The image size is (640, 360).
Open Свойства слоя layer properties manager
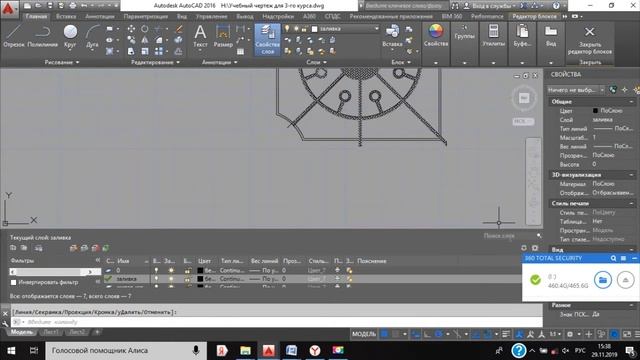click(267, 39)
